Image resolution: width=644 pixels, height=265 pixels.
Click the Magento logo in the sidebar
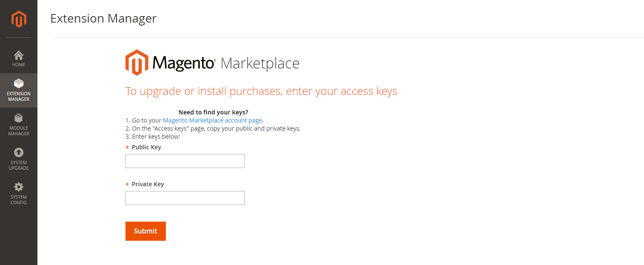(19, 19)
